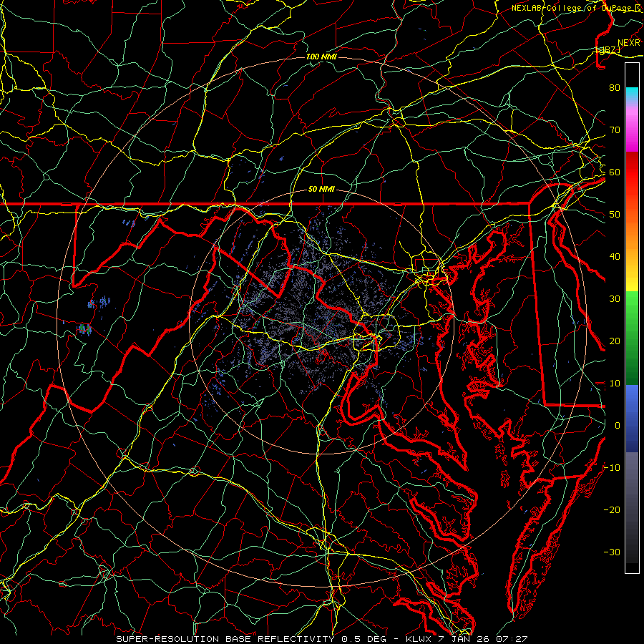Select the 80 value on the dBZ scale
Viewport: 644px width, 644px height.
615,88
